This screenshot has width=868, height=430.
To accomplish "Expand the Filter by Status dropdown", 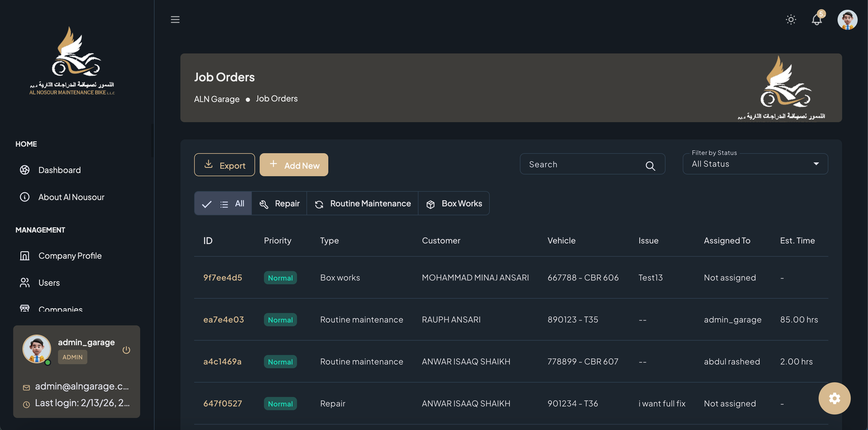I will (755, 164).
